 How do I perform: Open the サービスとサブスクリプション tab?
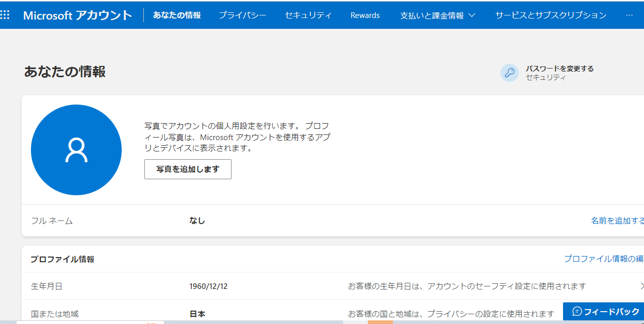[551, 15]
